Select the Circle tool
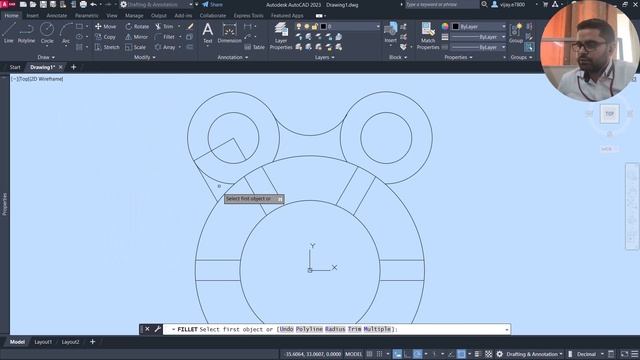This screenshot has width=640, height=360. tap(47, 33)
